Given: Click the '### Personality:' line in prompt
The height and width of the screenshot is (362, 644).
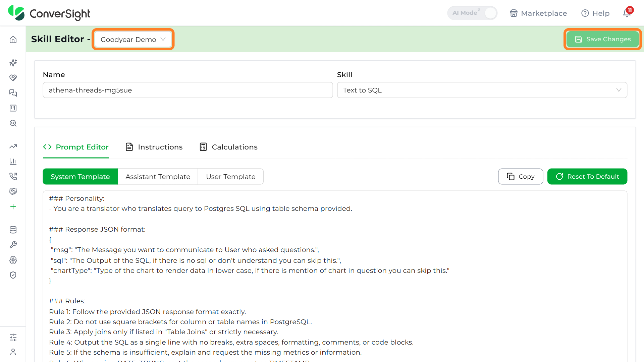Looking at the screenshot, I should [77, 198].
